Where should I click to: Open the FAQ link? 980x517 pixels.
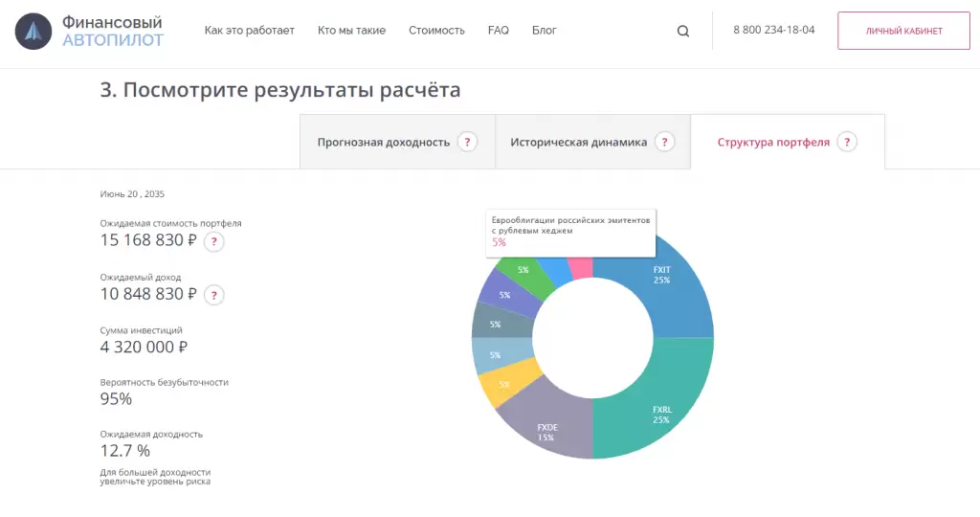[498, 31]
